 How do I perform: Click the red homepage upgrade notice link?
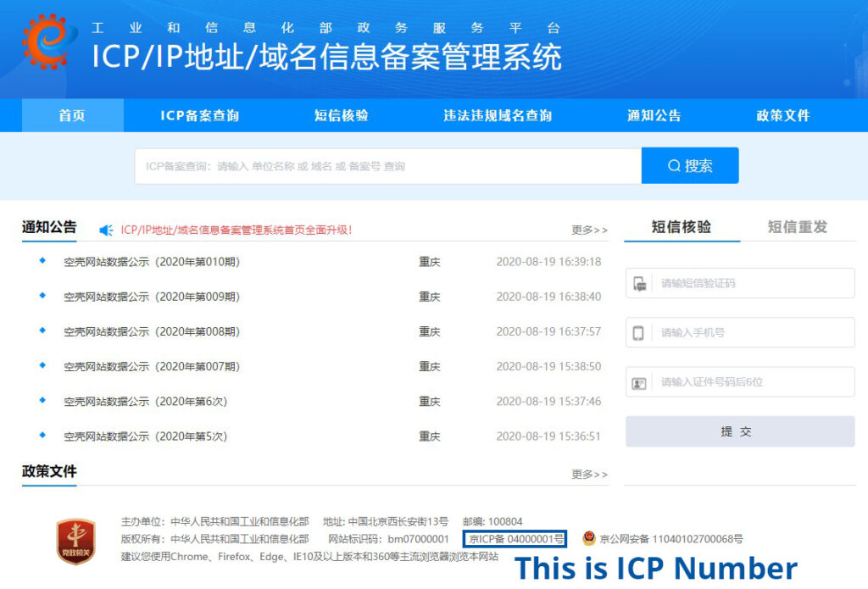(237, 226)
